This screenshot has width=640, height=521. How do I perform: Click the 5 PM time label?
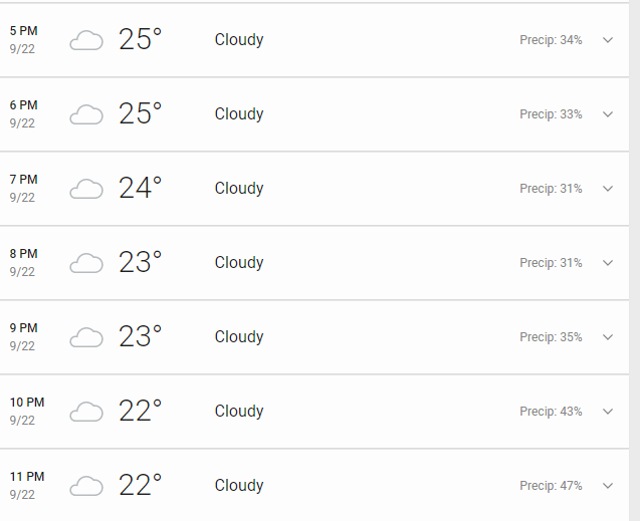click(x=24, y=31)
